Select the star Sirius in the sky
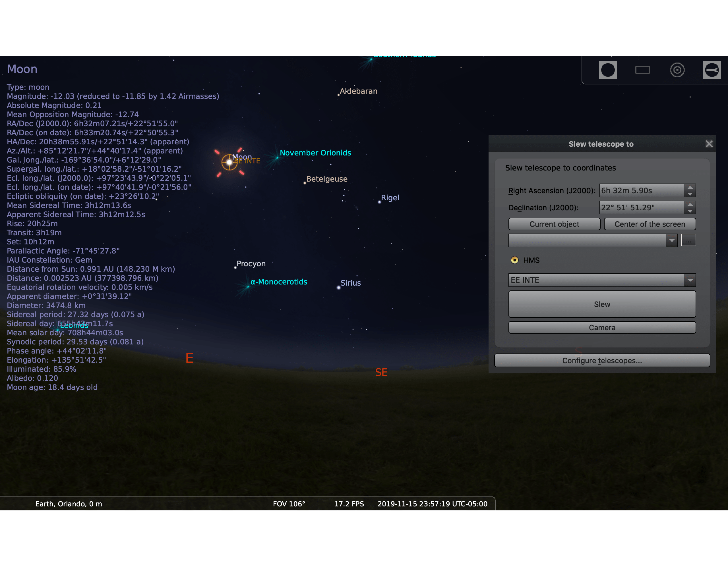The width and height of the screenshot is (728, 582). tap(338, 288)
